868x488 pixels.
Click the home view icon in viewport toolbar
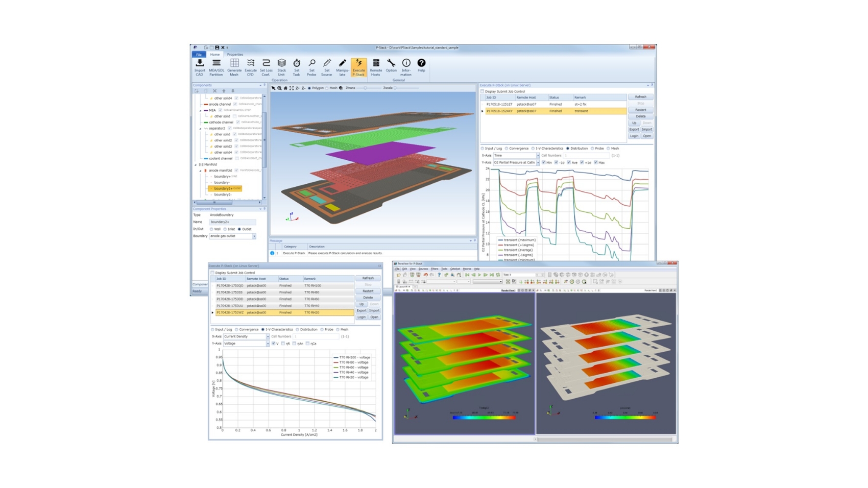(285, 88)
